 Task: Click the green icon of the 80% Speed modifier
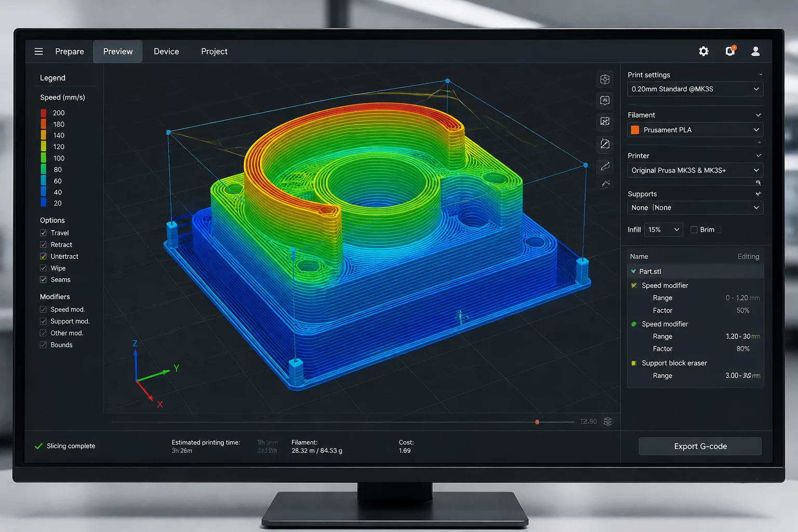[x=634, y=324]
